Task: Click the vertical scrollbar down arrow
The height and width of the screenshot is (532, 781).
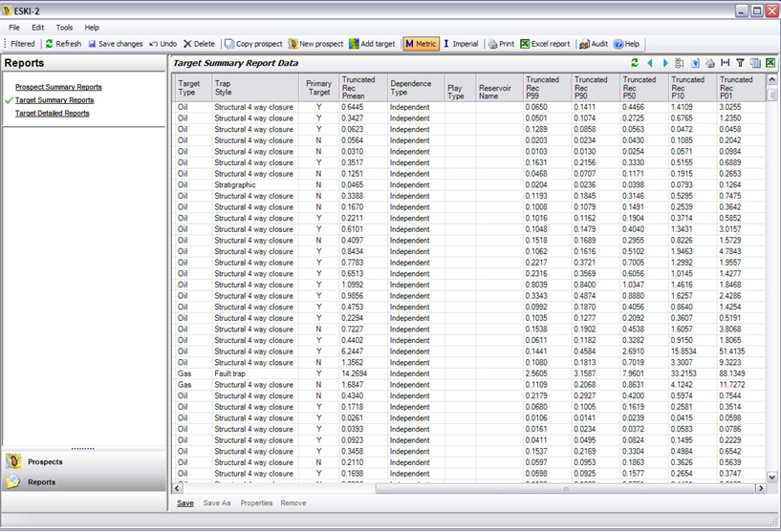Action: click(x=773, y=475)
